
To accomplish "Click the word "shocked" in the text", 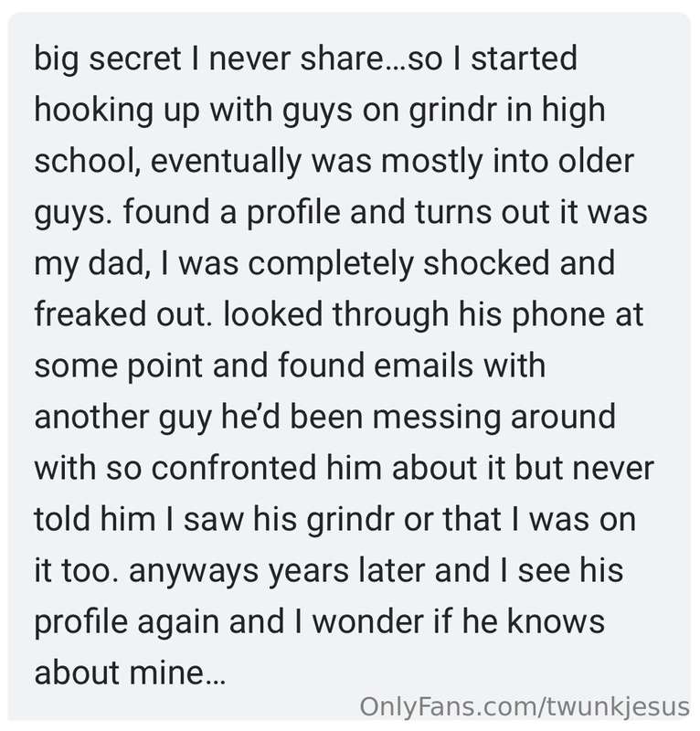I will click(x=487, y=263).
